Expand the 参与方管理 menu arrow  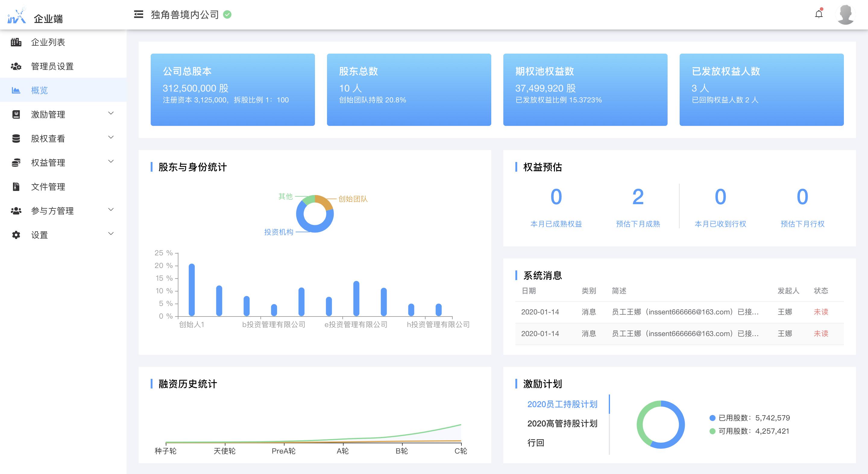pyautogui.click(x=111, y=209)
